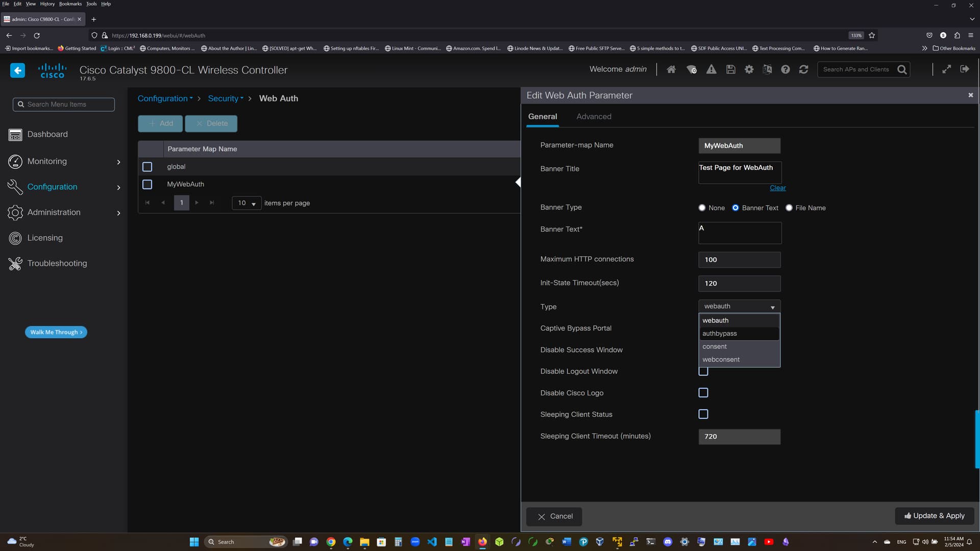Enable Disable Cisco Logo checkbox
980x551 pixels.
coord(703,393)
